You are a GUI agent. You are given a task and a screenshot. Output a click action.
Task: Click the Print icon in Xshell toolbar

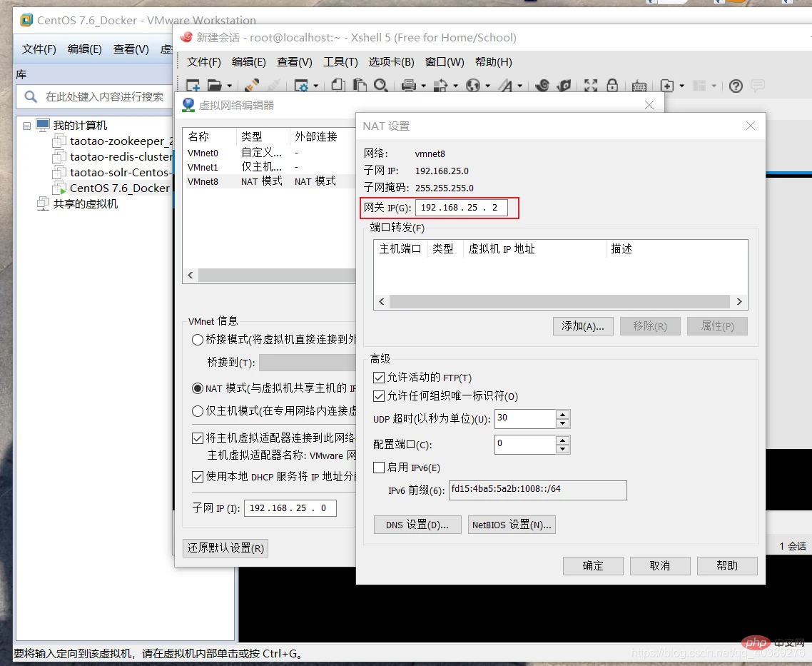point(409,86)
